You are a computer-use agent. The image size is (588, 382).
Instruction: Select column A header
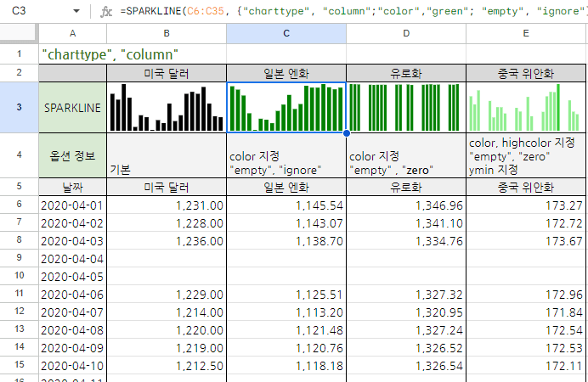tap(72, 33)
